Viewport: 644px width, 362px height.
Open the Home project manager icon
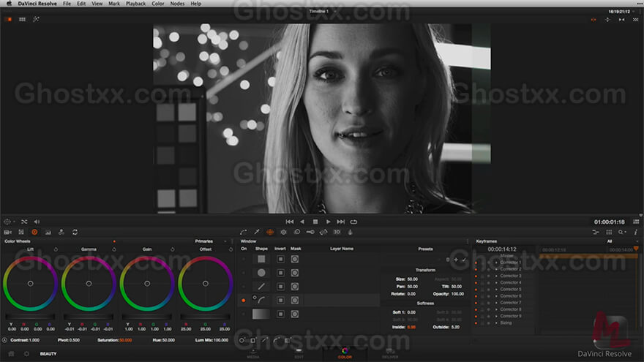coord(12,354)
